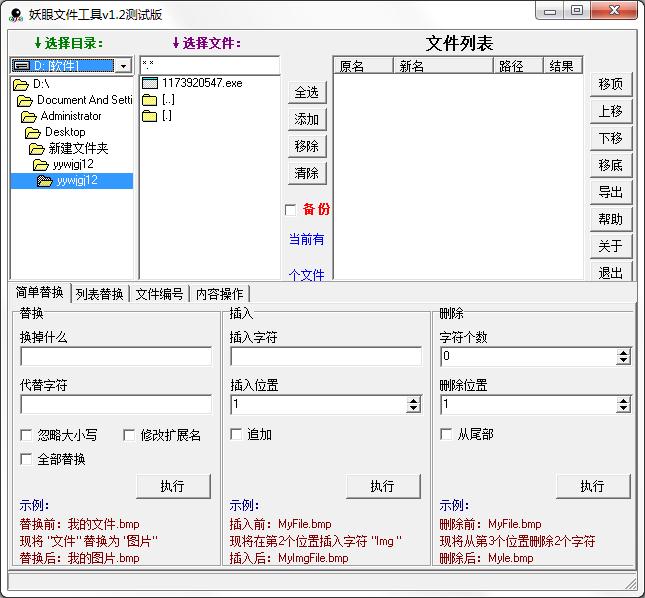Click the [..] parent folder icon
Image resolution: width=645 pixels, height=598 pixels.
coord(150,100)
